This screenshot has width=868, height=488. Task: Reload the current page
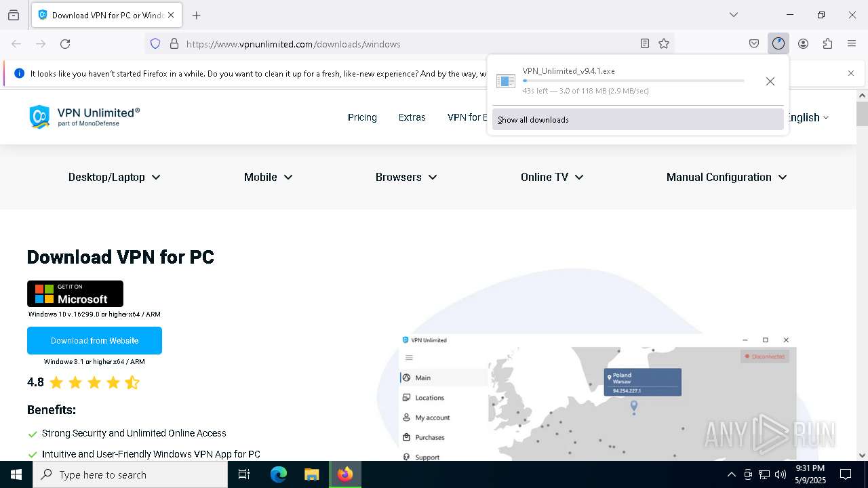point(65,44)
